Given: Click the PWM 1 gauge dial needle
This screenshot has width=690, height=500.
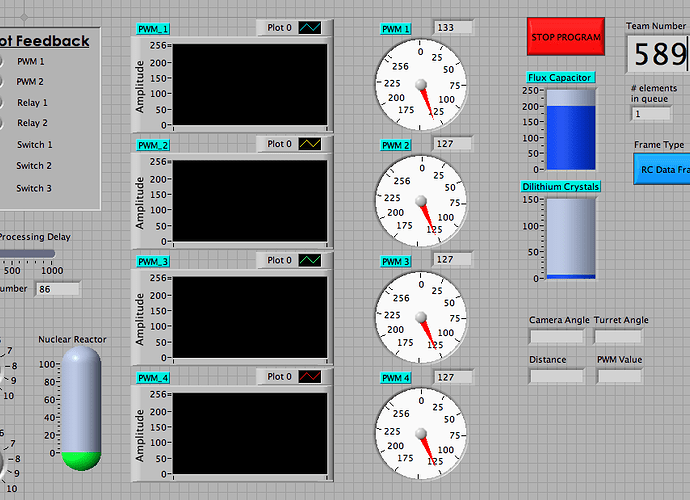Looking at the screenshot, I should click(x=426, y=101).
